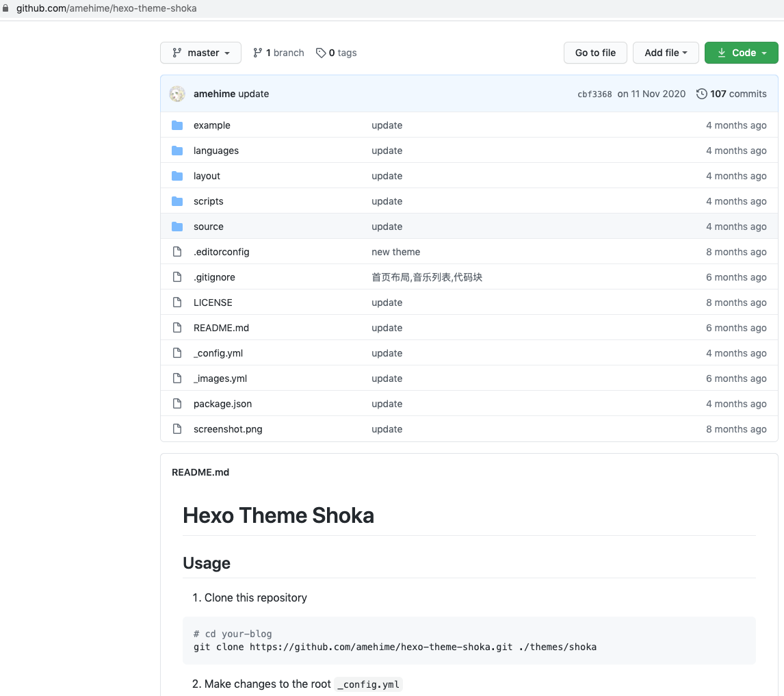The width and height of the screenshot is (784, 696).
Task: Click the .editorconfig file icon
Action: [x=177, y=252]
